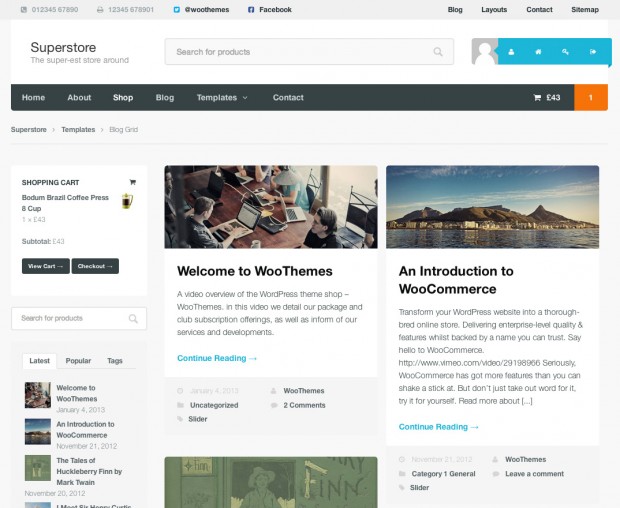Open the orange cart count box
This screenshot has height=508, width=620.
[x=591, y=97]
